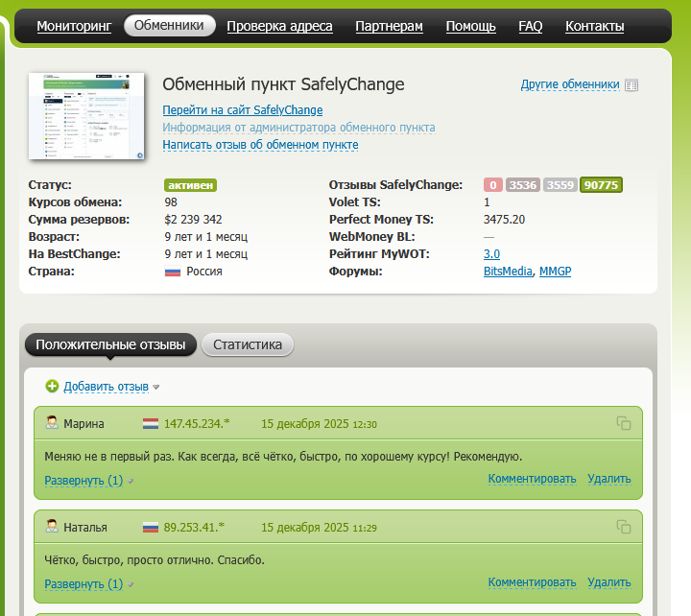The width and height of the screenshot is (691, 616).
Task: Click the user avatar icon next to Наталья
Action: [x=52, y=527]
